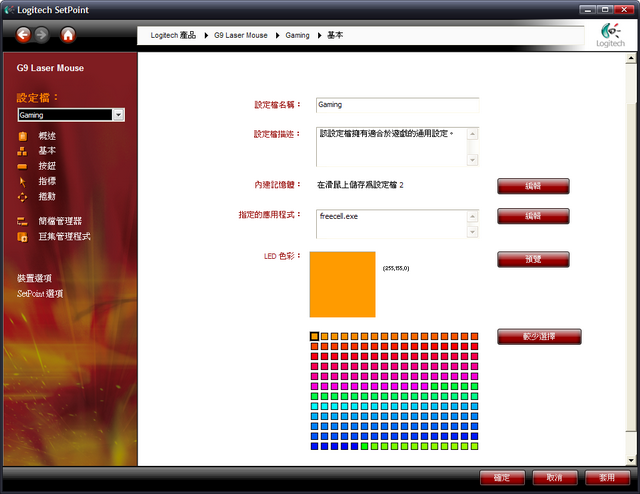Click the 設定檔名稱 input field
640x494 pixels.
point(397,105)
